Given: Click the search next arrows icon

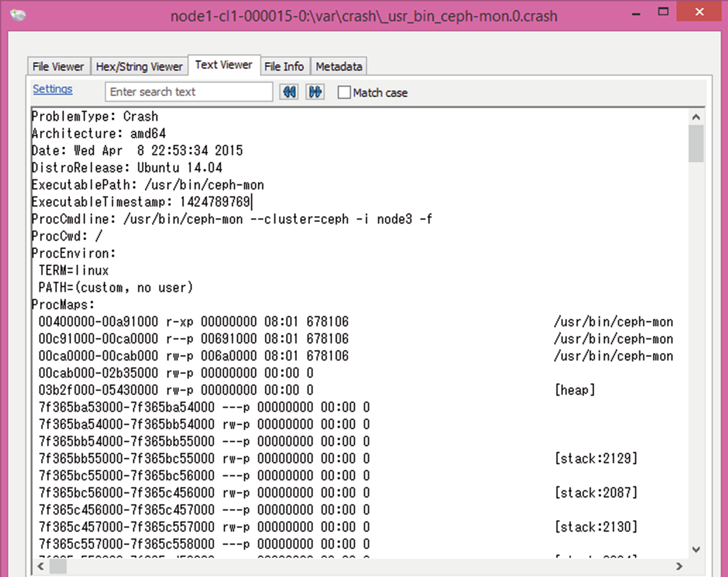Looking at the screenshot, I should (315, 92).
